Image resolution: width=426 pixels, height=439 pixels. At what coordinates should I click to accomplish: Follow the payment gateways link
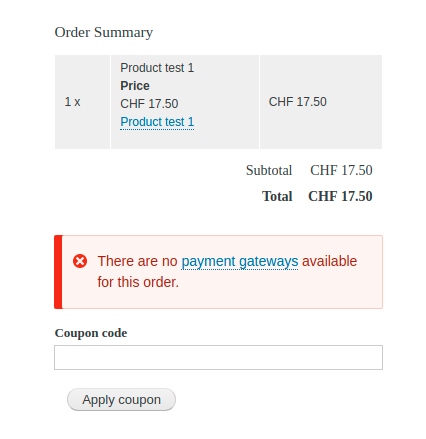(240, 261)
